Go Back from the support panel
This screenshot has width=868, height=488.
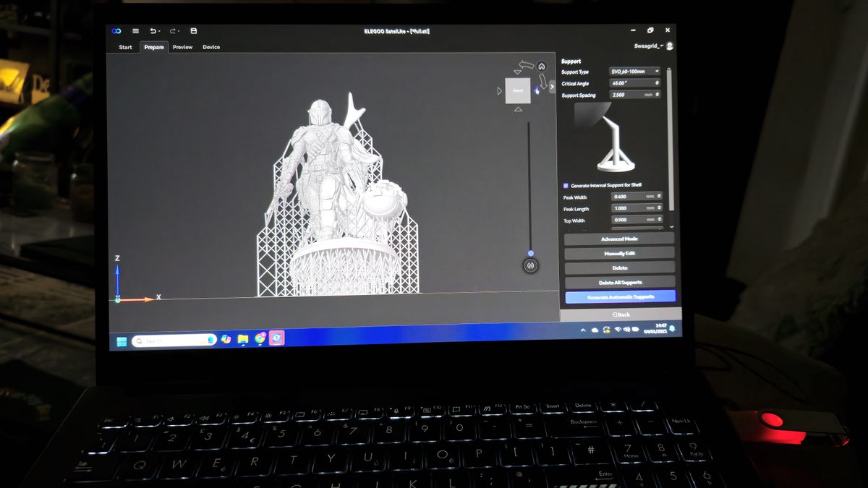click(621, 314)
